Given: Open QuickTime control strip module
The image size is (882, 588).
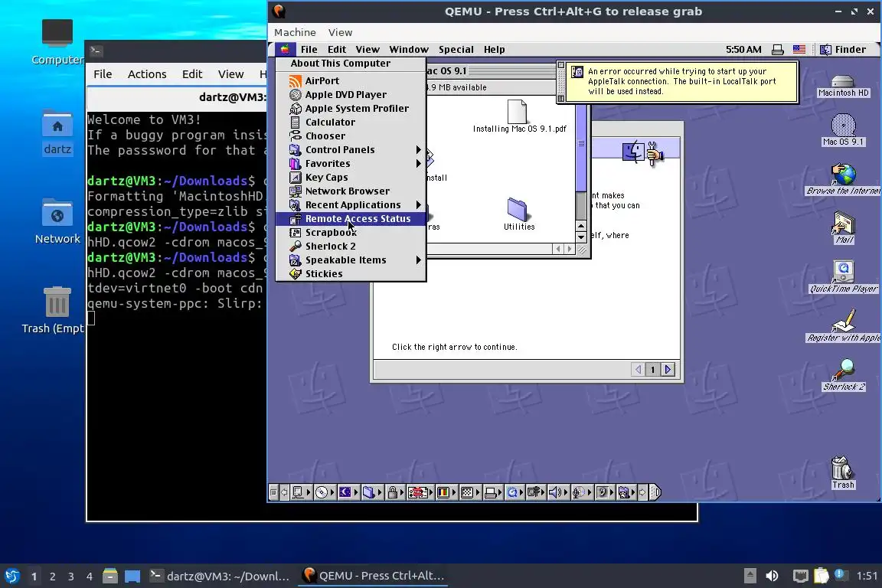Looking at the screenshot, I should 514,492.
